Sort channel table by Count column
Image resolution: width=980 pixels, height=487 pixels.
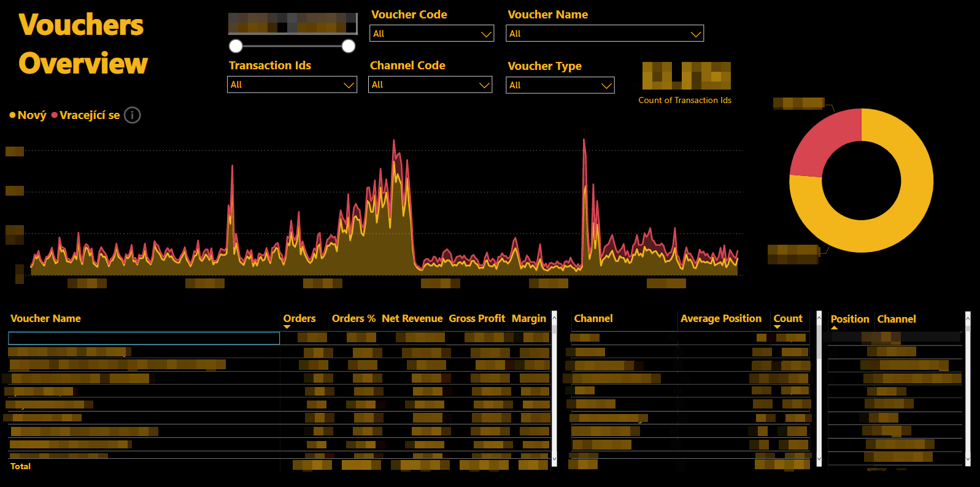click(788, 318)
